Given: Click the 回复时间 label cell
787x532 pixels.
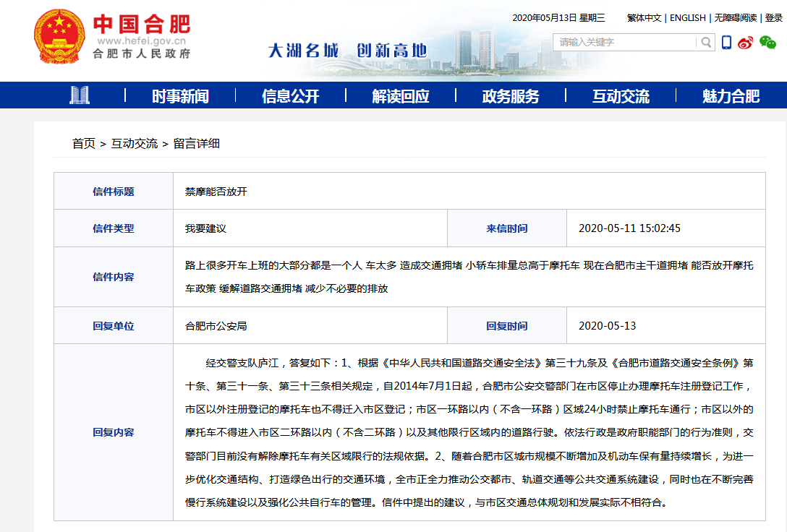Looking at the screenshot, I should pos(507,325).
